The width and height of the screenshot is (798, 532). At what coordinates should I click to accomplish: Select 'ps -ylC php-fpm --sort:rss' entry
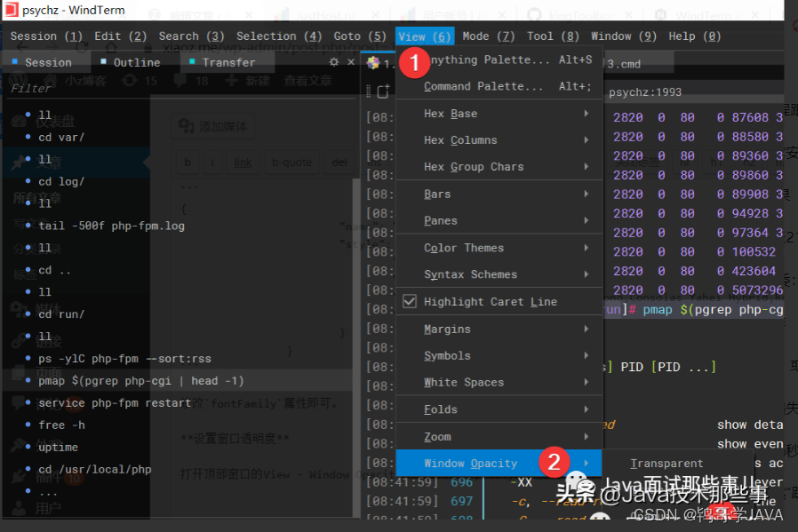click(x=124, y=359)
